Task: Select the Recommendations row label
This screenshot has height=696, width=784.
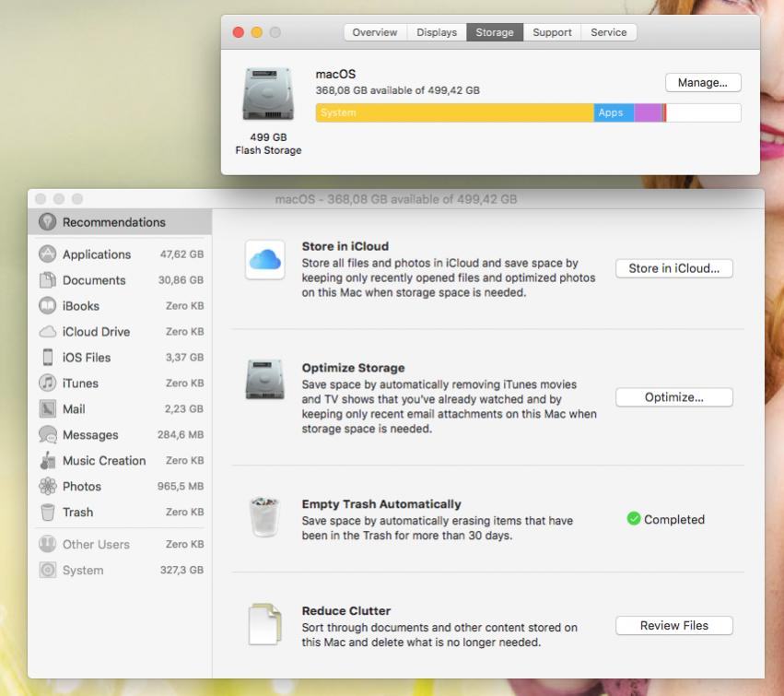Action: pos(114,222)
